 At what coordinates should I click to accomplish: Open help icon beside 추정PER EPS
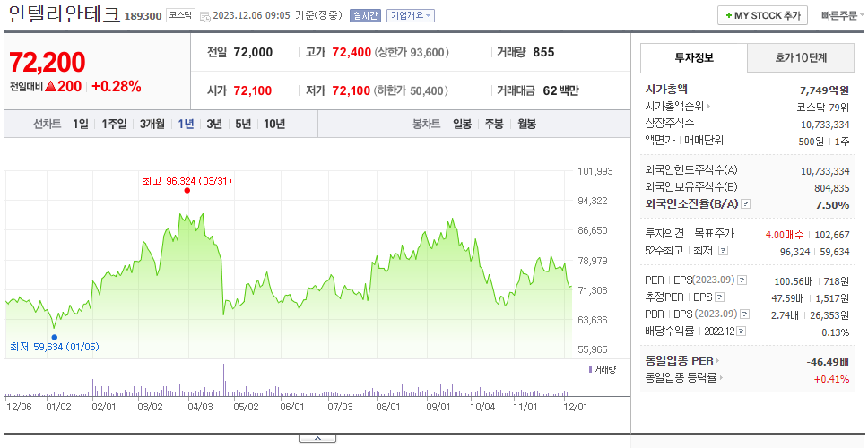click(720, 297)
